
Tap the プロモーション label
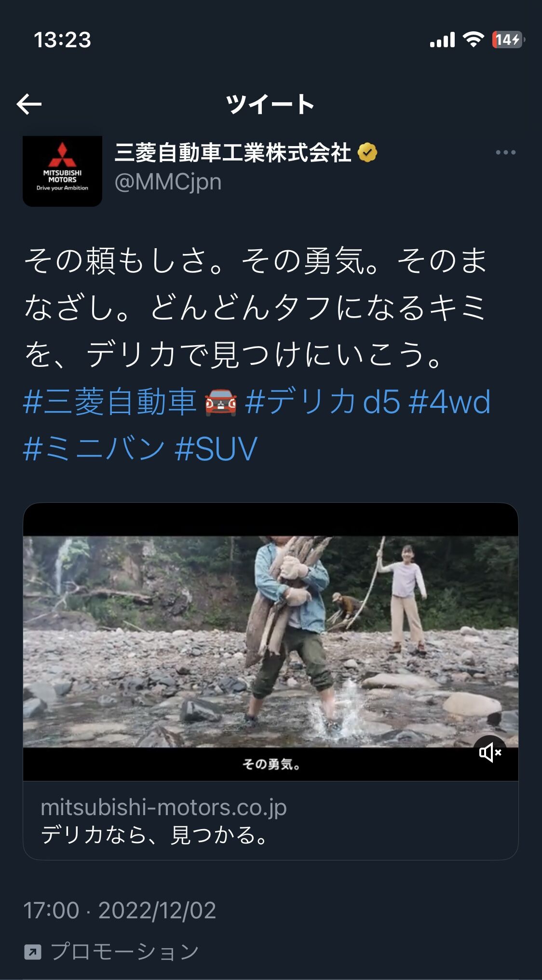click(x=124, y=952)
